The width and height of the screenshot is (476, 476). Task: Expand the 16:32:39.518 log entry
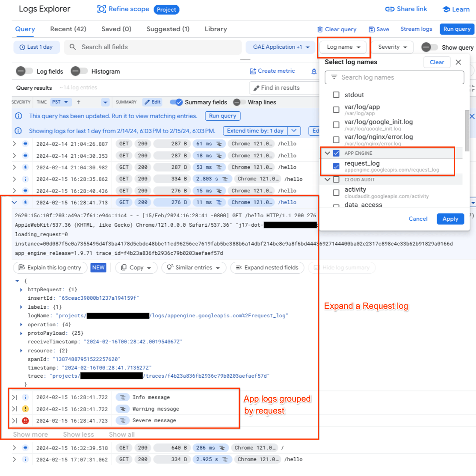14,448
